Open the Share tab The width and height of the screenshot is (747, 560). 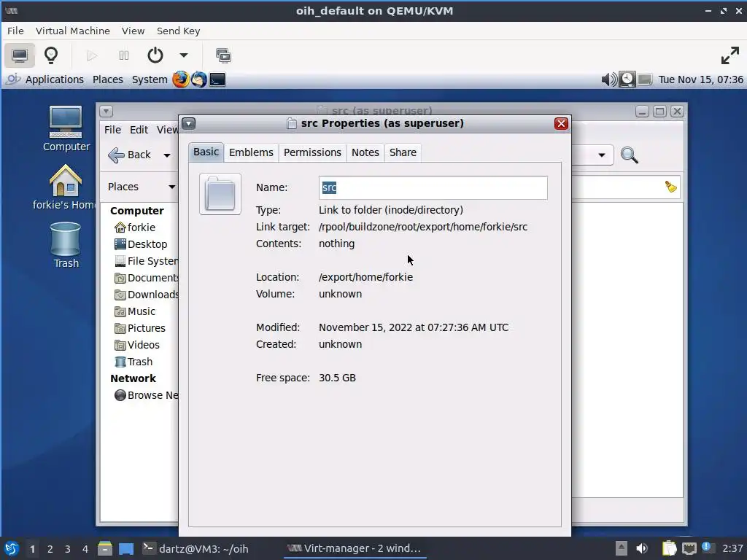click(403, 152)
